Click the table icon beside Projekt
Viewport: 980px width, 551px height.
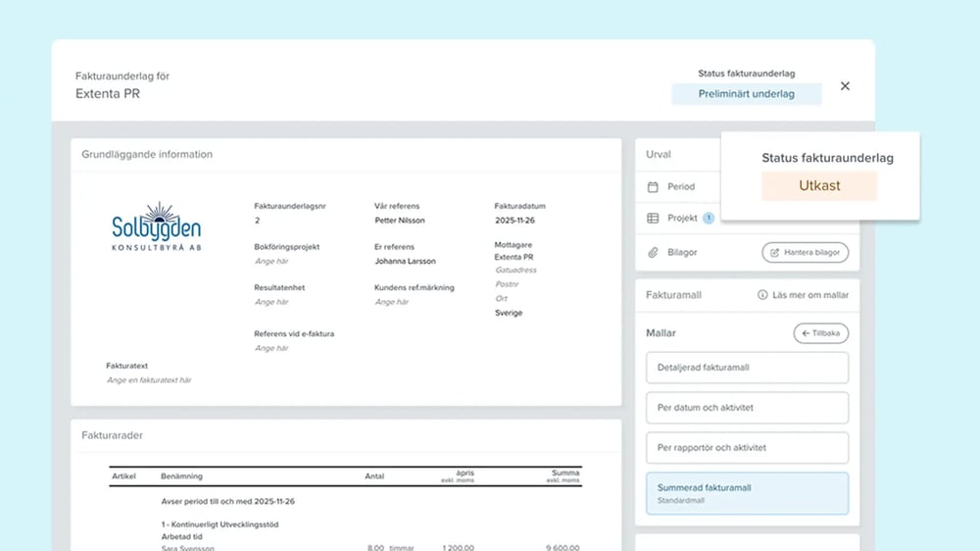654,218
